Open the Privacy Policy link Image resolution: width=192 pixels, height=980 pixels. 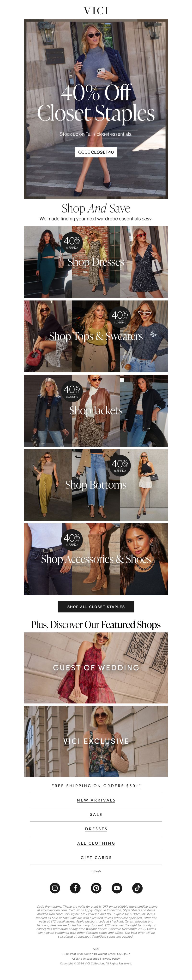coord(110,959)
